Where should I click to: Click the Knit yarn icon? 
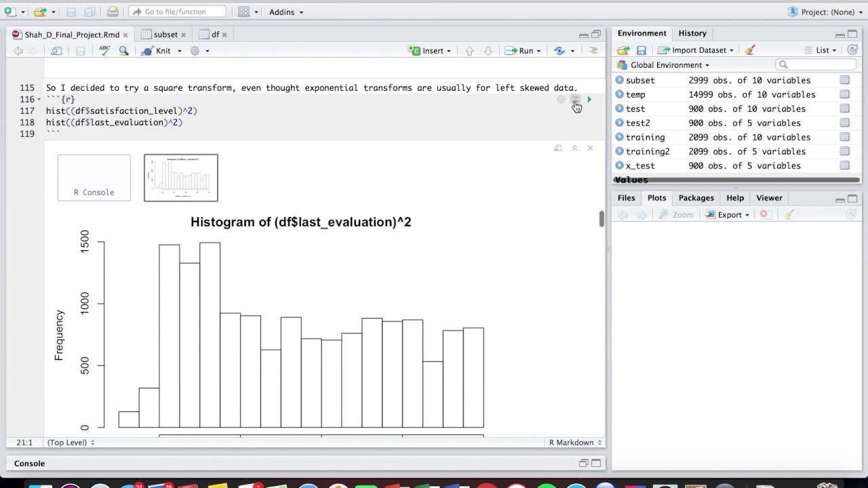pyautogui.click(x=147, y=51)
